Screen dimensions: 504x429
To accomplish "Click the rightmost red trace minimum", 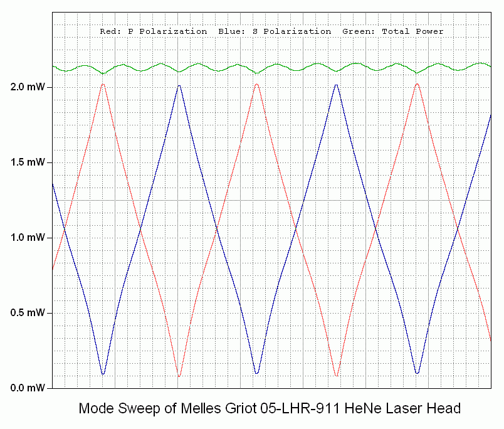I will pos(337,376).
